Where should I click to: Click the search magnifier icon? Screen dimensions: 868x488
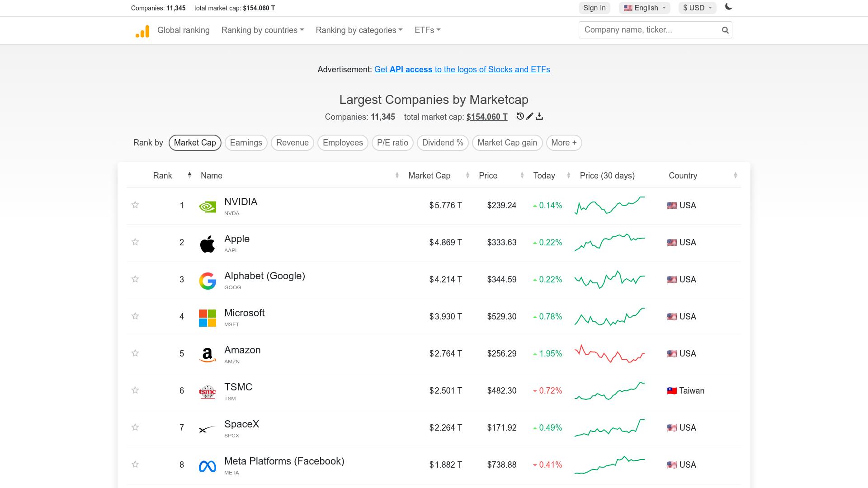[725, 30]
